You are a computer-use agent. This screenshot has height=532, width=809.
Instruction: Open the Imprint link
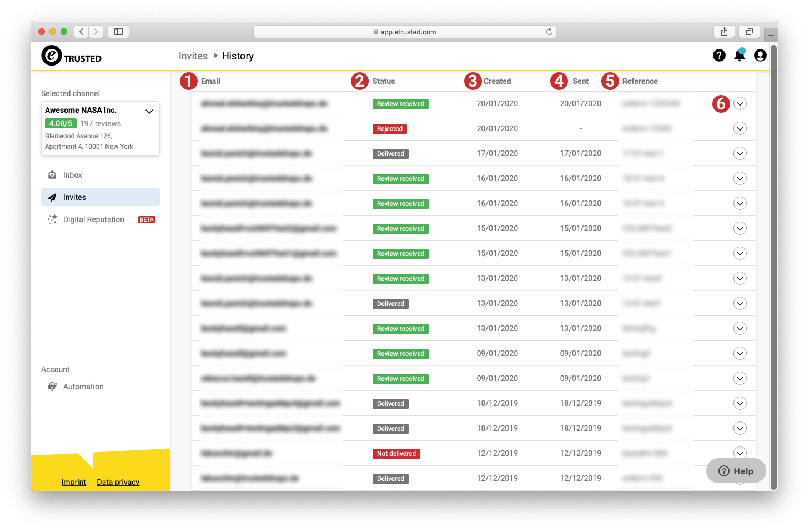click(74, 482)
